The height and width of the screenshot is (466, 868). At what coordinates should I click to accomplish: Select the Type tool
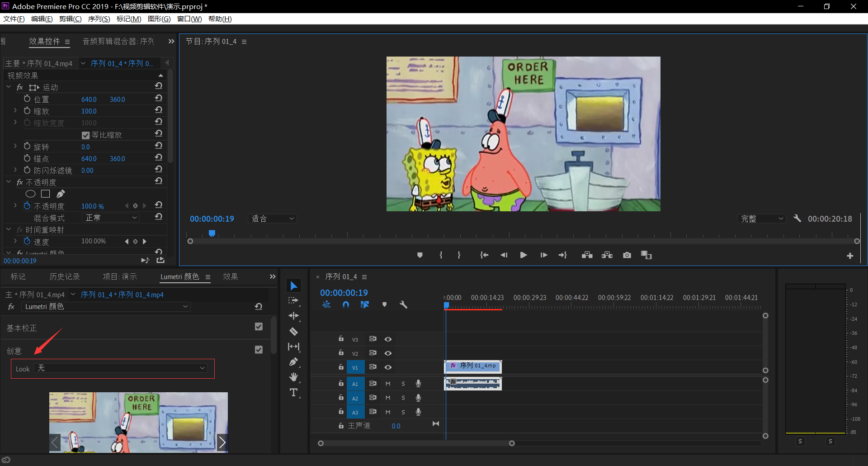coord(294,393)
